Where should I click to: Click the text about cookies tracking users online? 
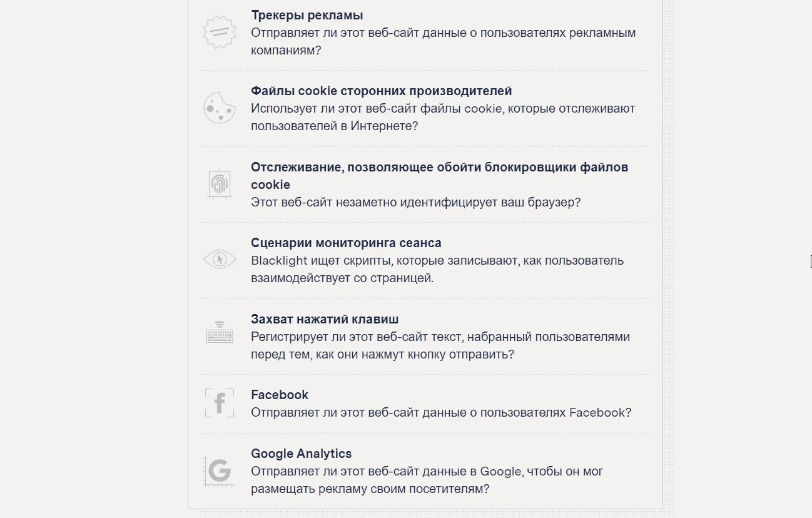pos(443,117)
